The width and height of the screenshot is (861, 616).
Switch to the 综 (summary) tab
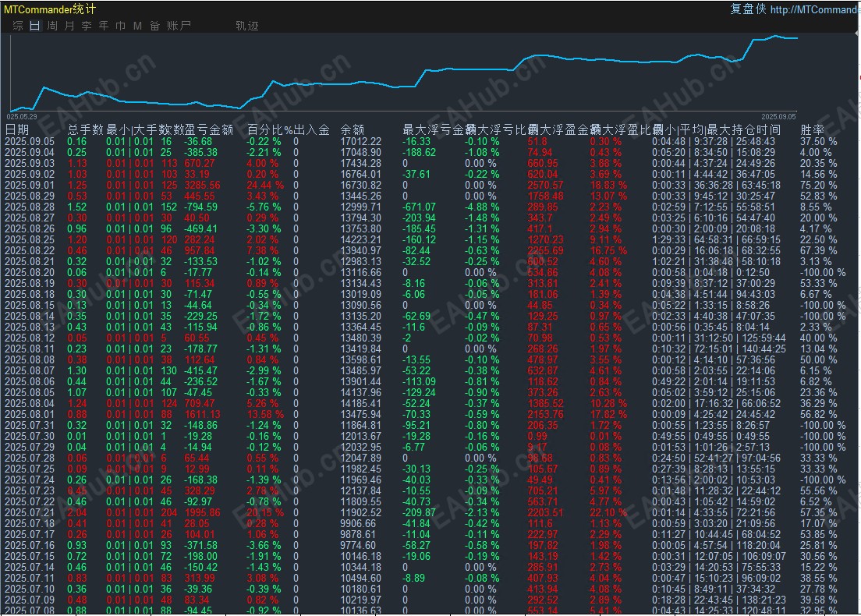click(x=17, y=26)
